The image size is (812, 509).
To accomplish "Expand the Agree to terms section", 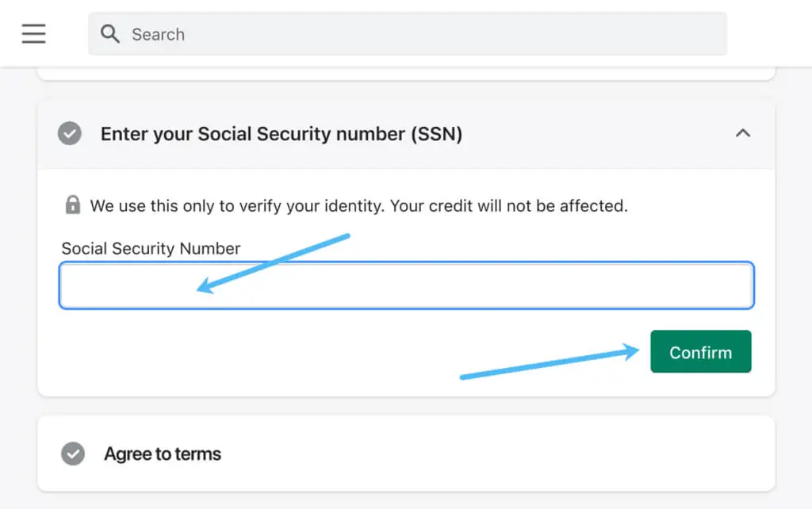I will click(476, 454).
